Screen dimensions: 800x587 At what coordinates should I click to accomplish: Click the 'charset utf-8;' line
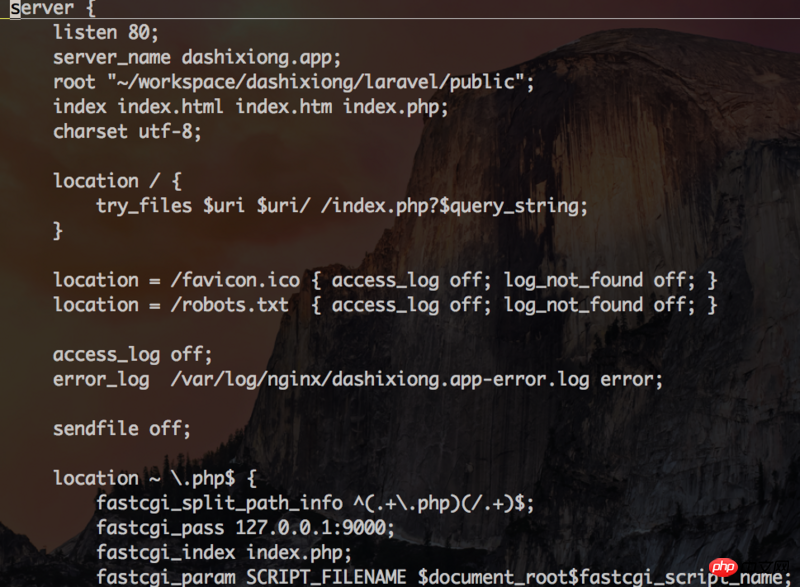point(127,132)
